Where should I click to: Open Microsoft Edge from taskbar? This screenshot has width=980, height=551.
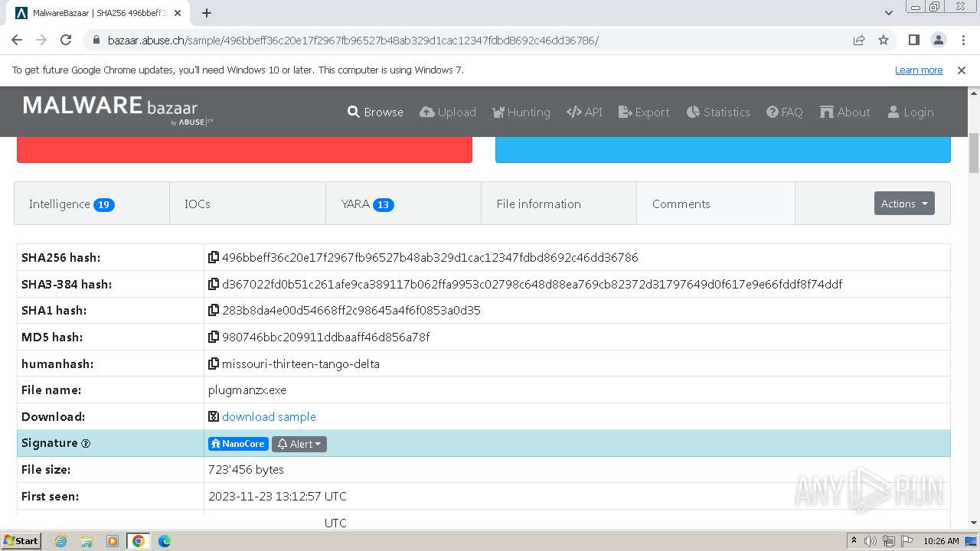click(165, 541)
